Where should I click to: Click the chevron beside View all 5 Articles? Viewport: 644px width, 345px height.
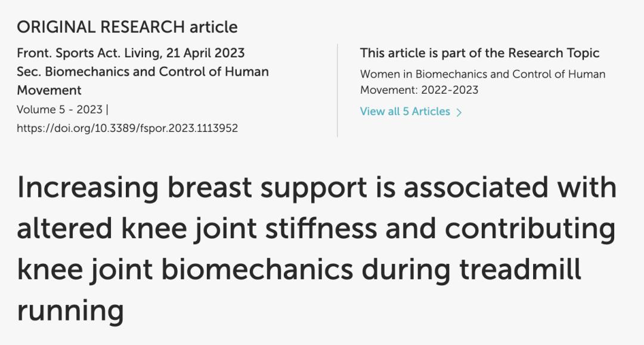coord(459,112)
